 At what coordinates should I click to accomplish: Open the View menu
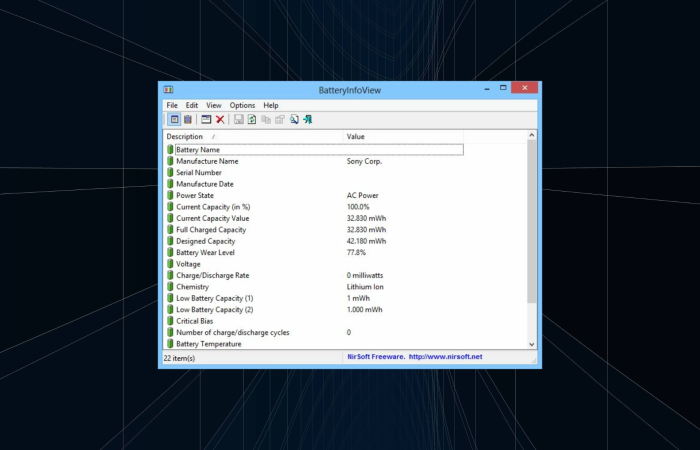(213, 105)
